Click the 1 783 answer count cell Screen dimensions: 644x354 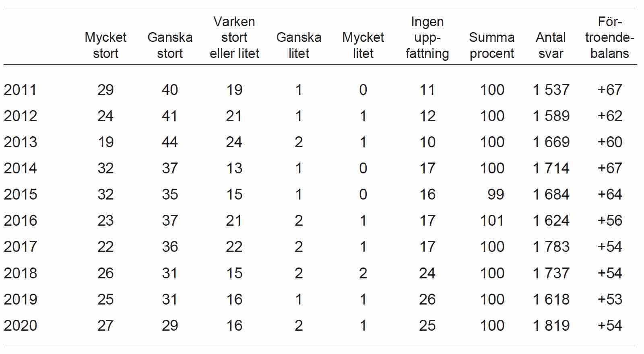pos(551,247)
